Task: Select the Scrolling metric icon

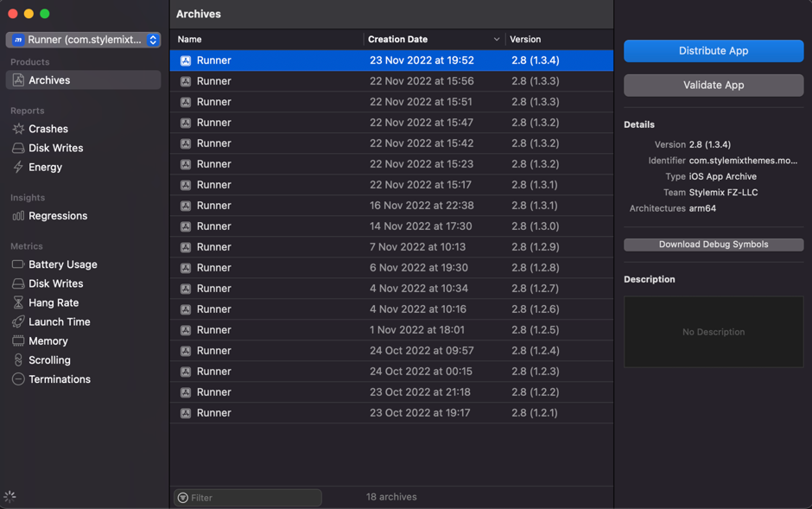Action: point(18,360)
